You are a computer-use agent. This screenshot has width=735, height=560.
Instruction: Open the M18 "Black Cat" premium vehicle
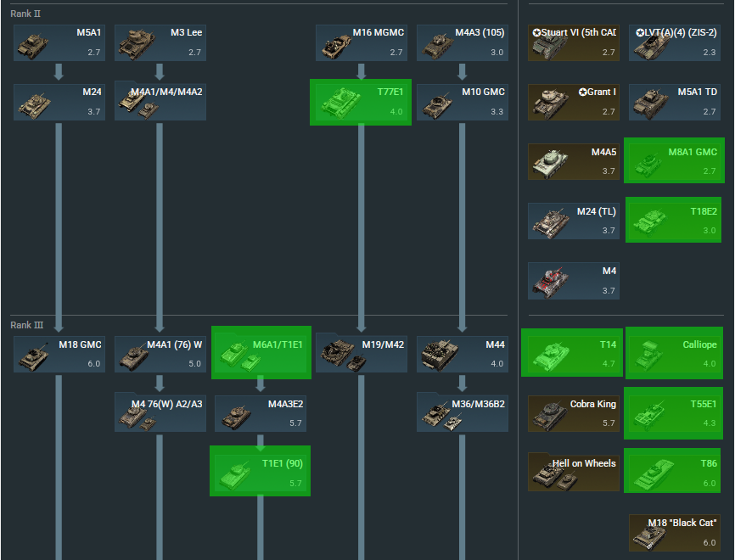(x=675, y=532)
